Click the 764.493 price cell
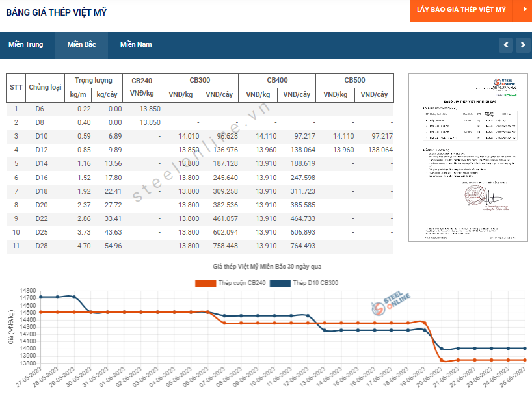 tap(302, 246)
